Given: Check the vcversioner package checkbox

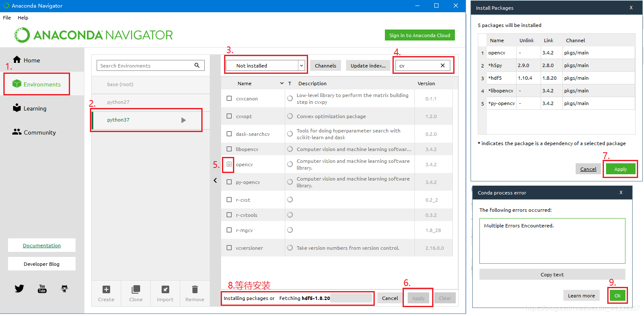Looking at the screenshot, I should (x=229, y=248).
